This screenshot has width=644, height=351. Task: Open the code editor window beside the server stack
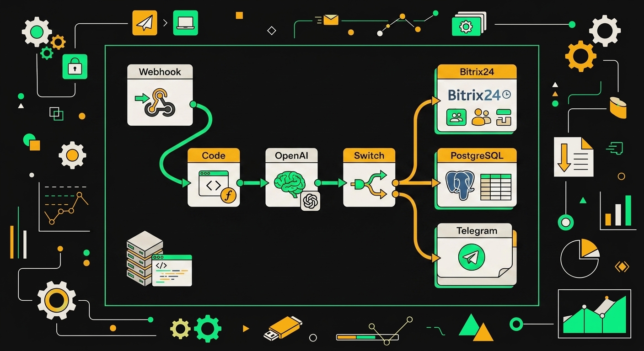[172, 271]
